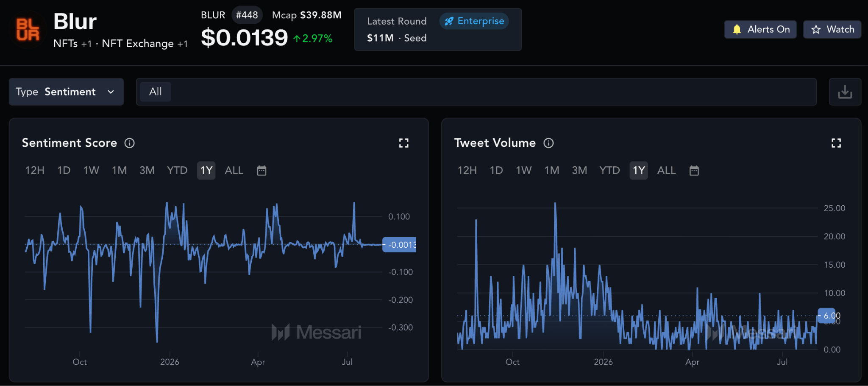The height and width of the screenshot is (386, 868).
Task: Open the Type Sentiment dropdown
Action: pyautogui.click(x=66, y=92)
